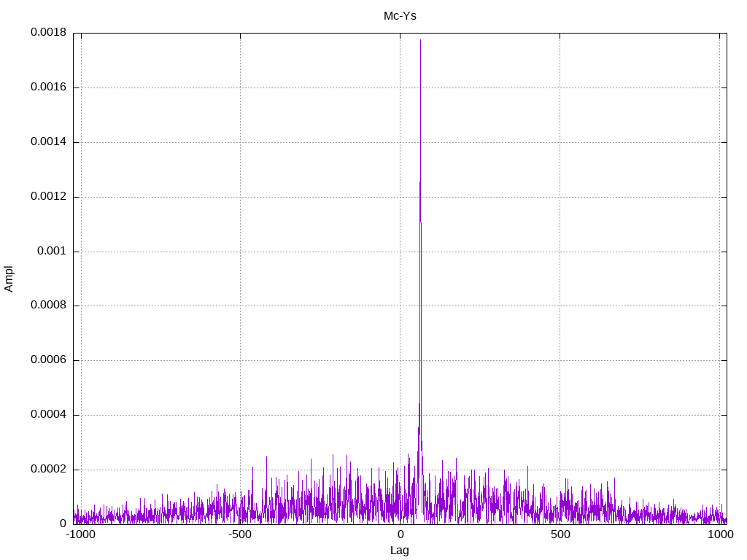Click the 0.0018 y-axis tick label
The image size is (747, 560).
click(48, 33)
